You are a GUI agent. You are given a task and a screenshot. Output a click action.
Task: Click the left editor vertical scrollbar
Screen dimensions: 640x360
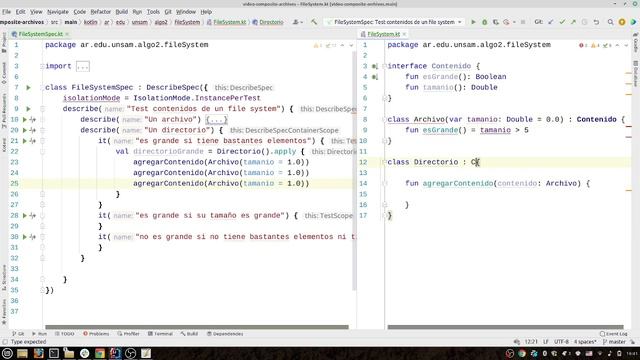pos(353,171)
